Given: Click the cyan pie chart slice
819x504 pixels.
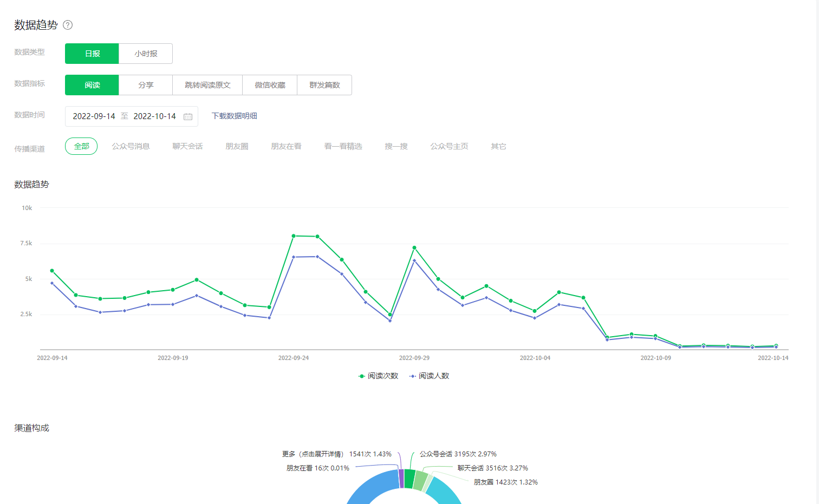Looking at the screenshot, I should click(445, 492).
